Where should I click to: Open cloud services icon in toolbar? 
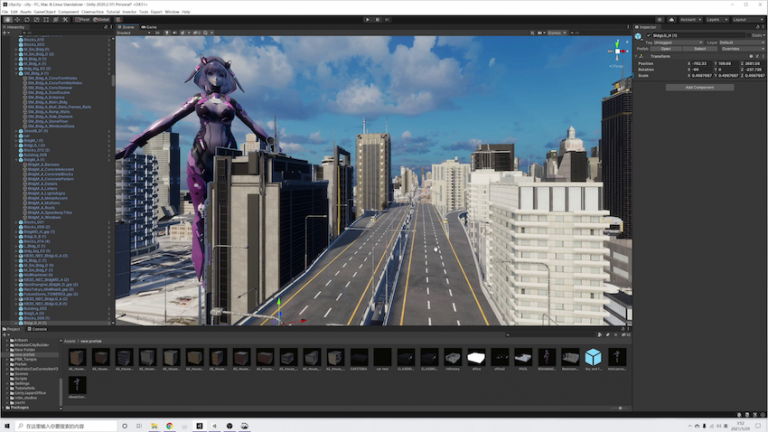coord(672,19)
